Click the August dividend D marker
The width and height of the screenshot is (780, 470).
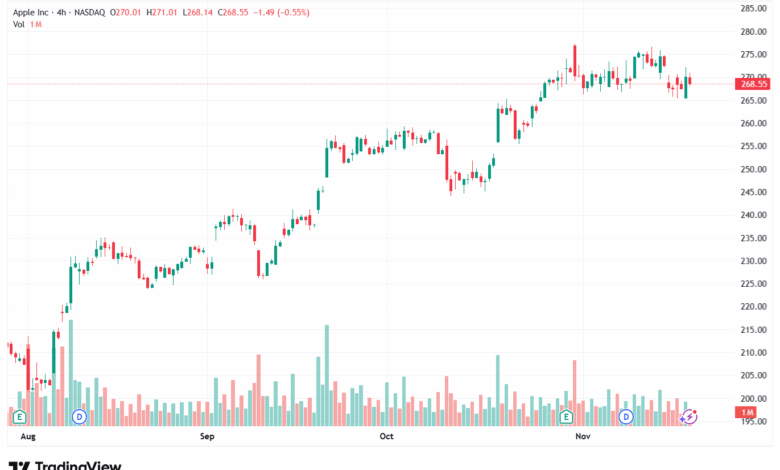tap(80, 416)
